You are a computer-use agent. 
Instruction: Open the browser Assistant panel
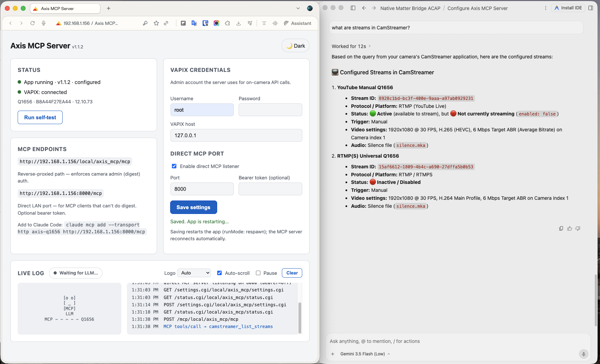(297, 23)
